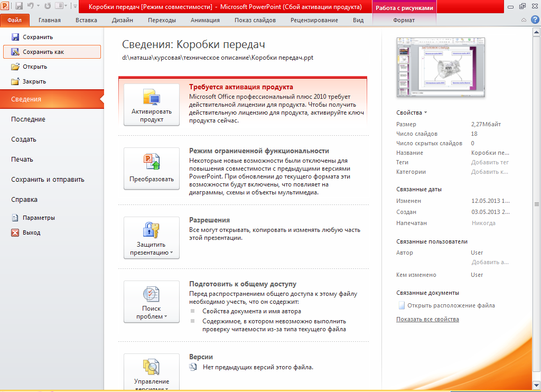Switch to the Показ слайдов tab
Image resolution: width=541 pixels, height=392 pixels.
[255, 20]
